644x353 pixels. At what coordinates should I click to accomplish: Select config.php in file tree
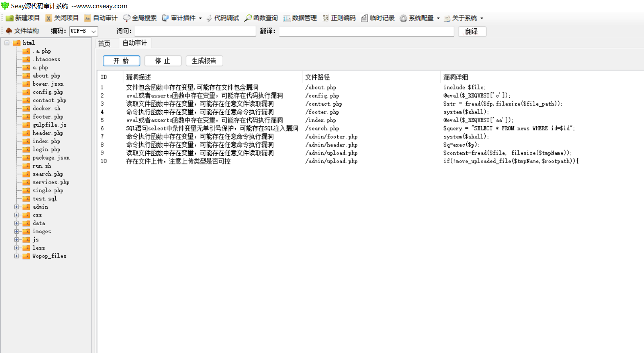click(48, 92)
